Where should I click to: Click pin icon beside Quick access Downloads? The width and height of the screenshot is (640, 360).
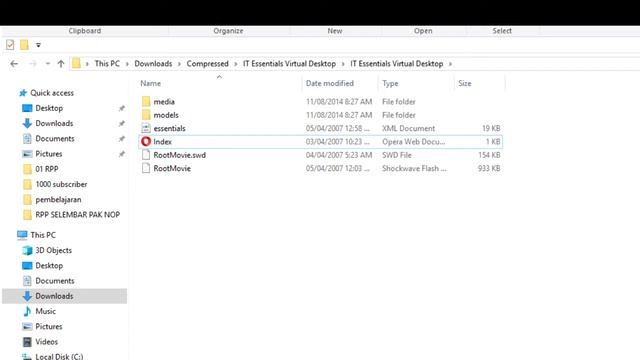click(122, 124)
